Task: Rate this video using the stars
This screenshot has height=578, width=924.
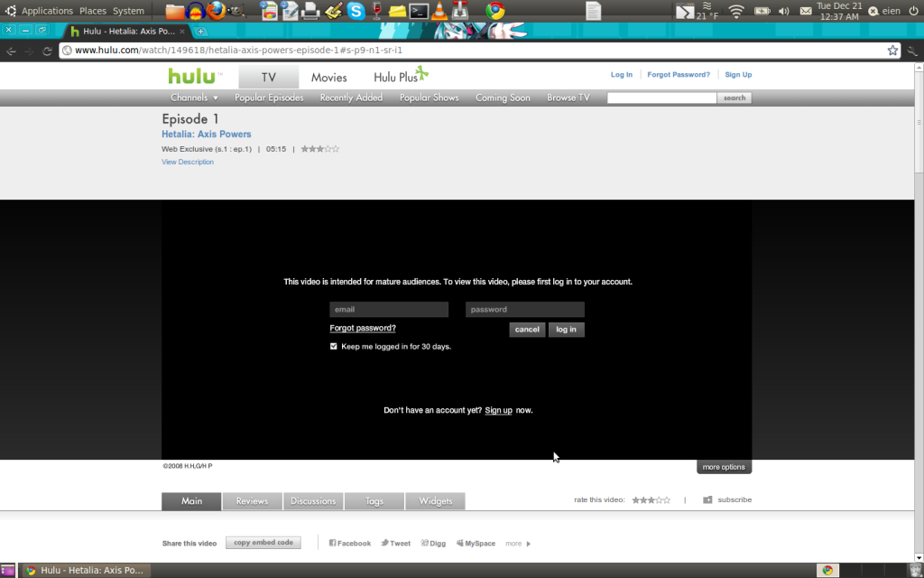Action: coord(651,499)
